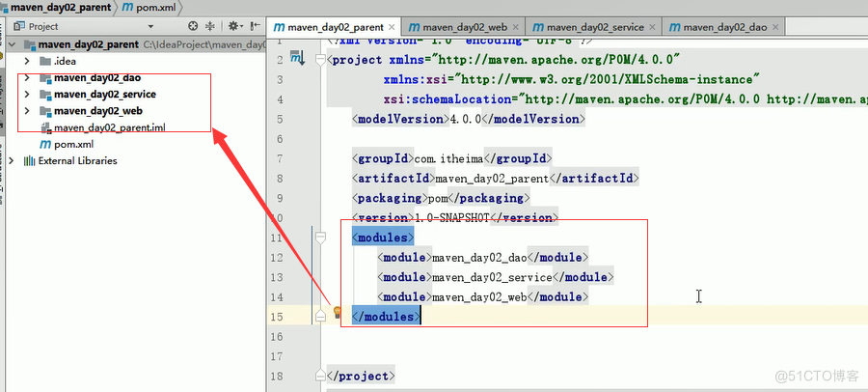868x392 pixels.
Task: Fold at closing modules tag line 15
Action: 320,316
